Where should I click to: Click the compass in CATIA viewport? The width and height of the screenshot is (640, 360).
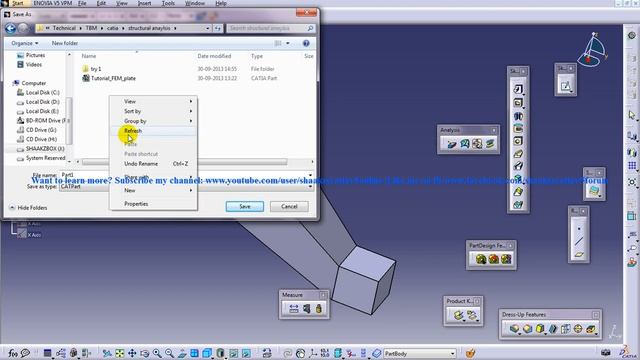[x=593, y=50]
